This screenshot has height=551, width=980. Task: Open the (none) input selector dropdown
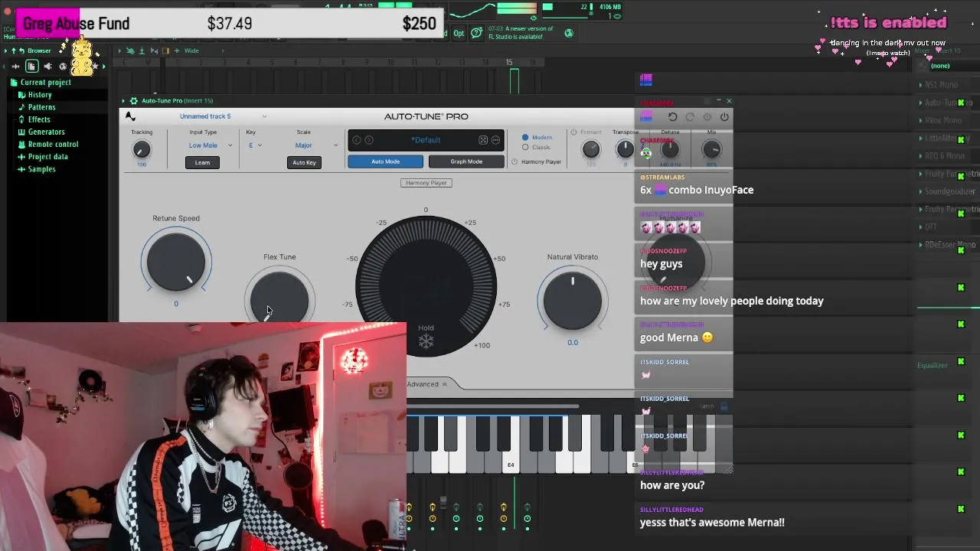tap(941, 66)
